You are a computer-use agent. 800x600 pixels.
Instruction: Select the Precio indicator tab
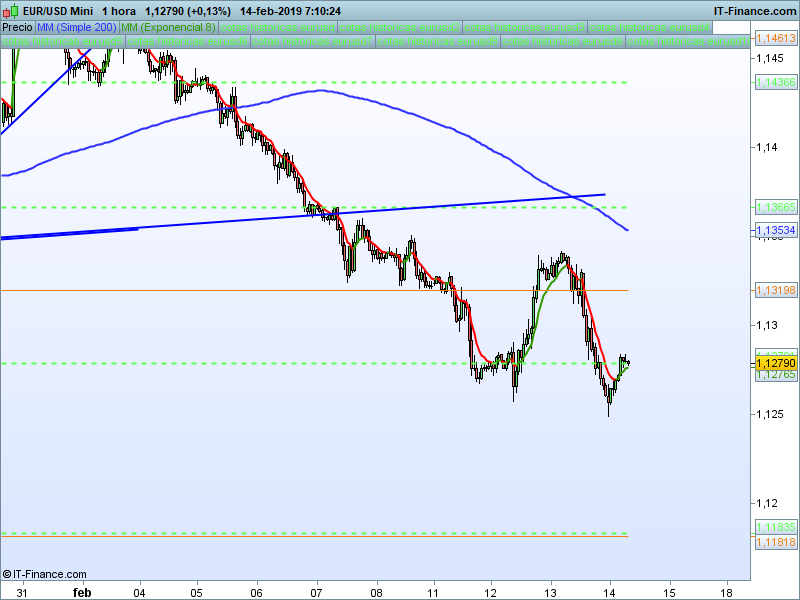click(x=17, y=27)
